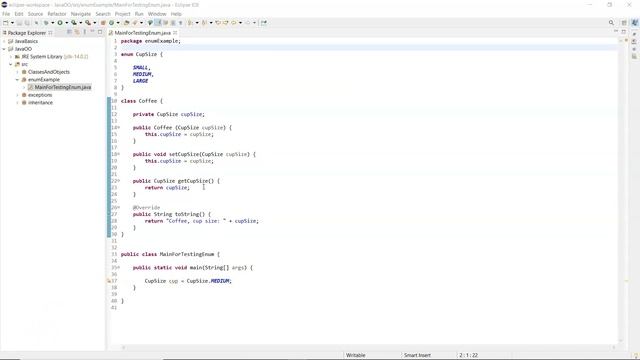Click the Smart Insert status bar entry

[417, 355]
